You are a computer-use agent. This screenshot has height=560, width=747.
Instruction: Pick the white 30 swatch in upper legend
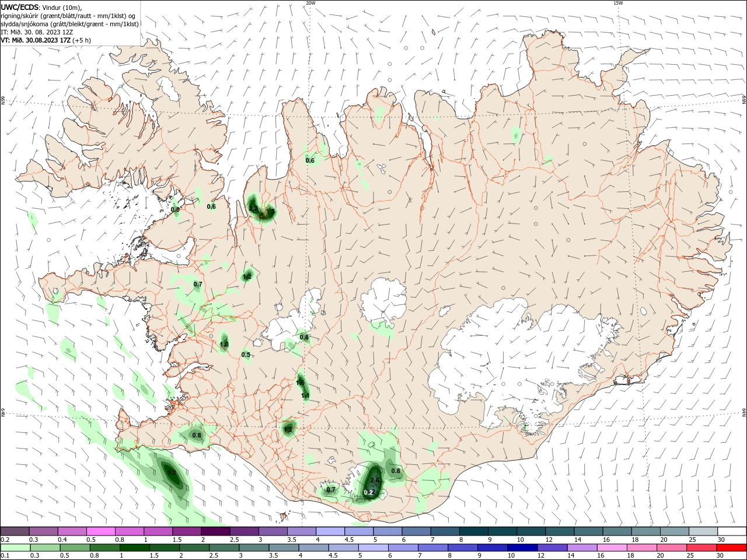pyautogui.click(x=732, y=531)
